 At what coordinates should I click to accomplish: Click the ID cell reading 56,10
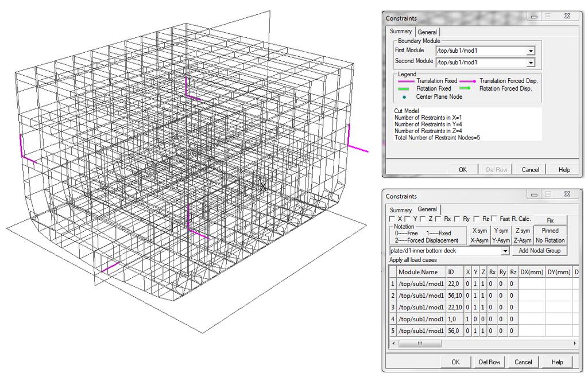coord(455,296)
